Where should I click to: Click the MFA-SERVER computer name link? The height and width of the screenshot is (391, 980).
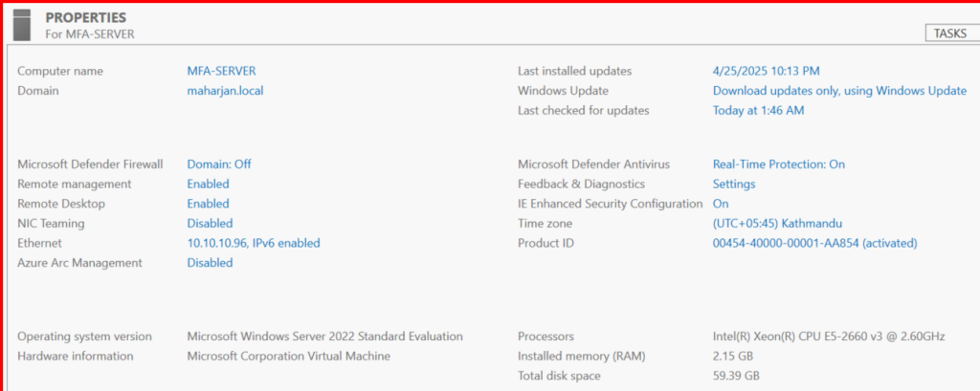coord(221,71)
